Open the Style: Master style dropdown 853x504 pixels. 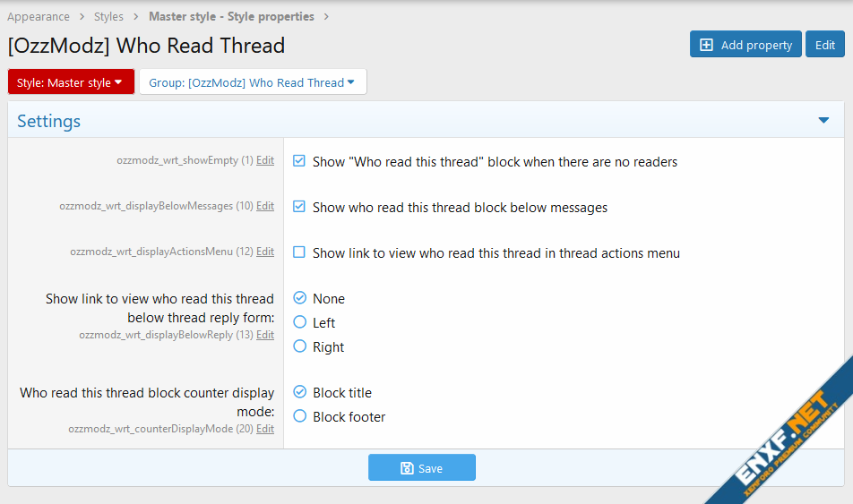point(71,82)
